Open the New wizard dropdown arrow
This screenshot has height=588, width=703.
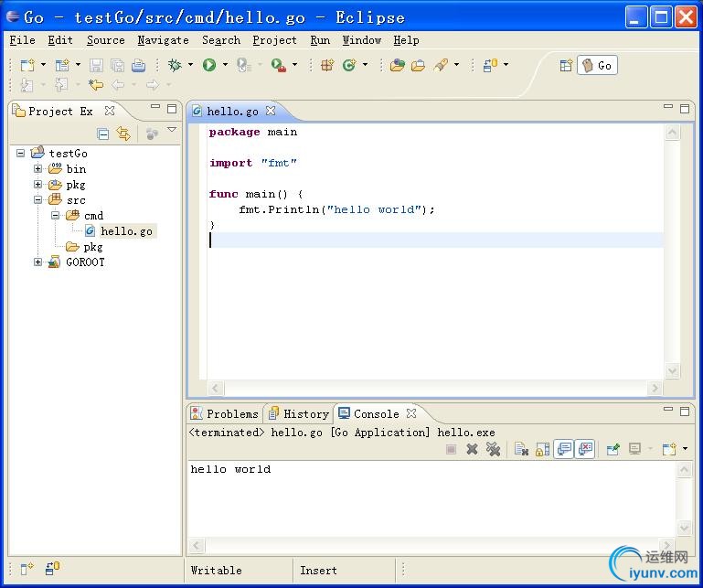(44, 65)
